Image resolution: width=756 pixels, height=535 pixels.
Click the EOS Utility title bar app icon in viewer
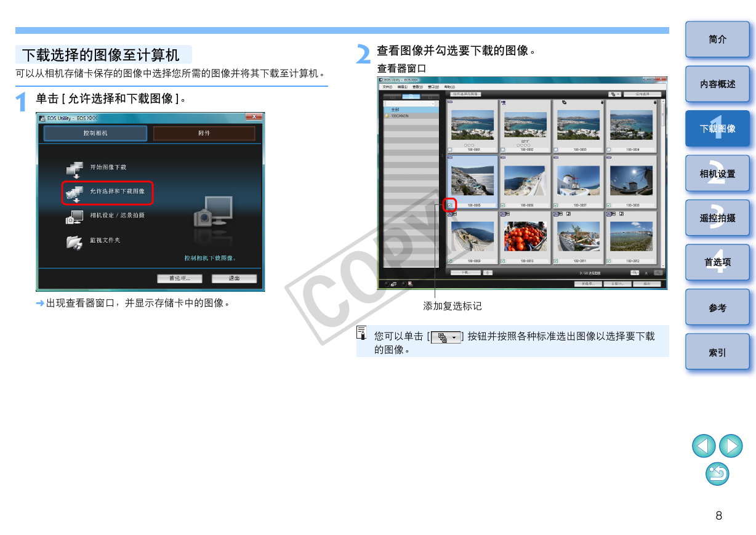381,80
